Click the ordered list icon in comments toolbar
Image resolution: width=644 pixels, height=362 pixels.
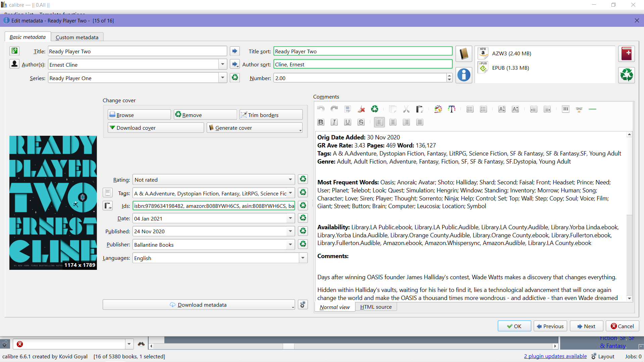[x=470, y=109]
